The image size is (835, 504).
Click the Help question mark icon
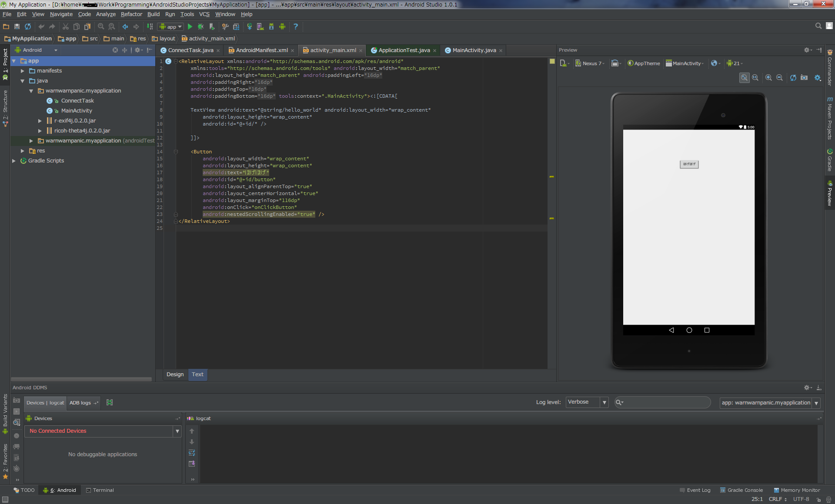coord(296,27)
